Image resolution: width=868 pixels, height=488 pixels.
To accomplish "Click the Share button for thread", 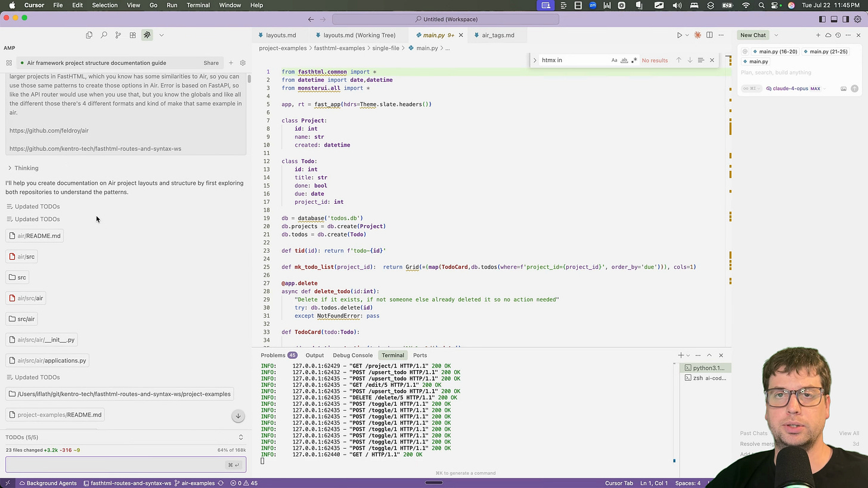I will [x=210, y=63].
